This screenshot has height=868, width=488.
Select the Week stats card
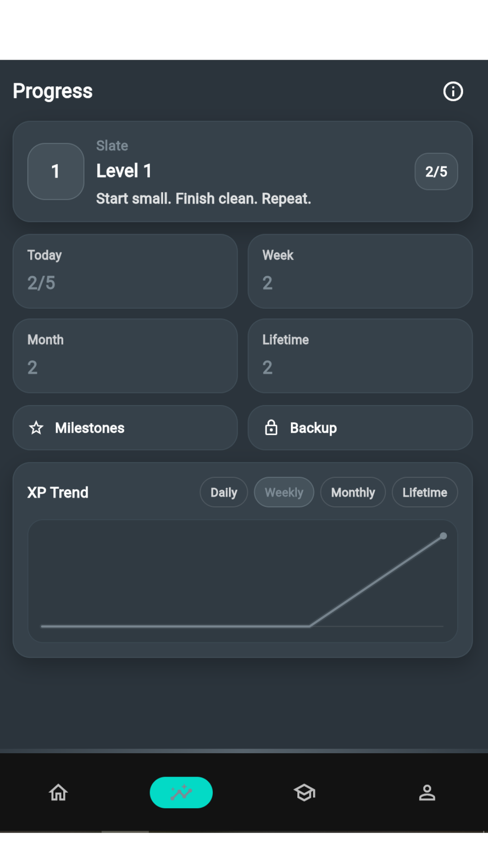point(360,271)
